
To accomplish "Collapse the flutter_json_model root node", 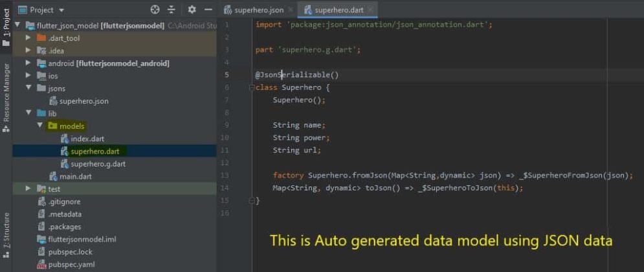I will pyautogui.click(x=17, y=25).
